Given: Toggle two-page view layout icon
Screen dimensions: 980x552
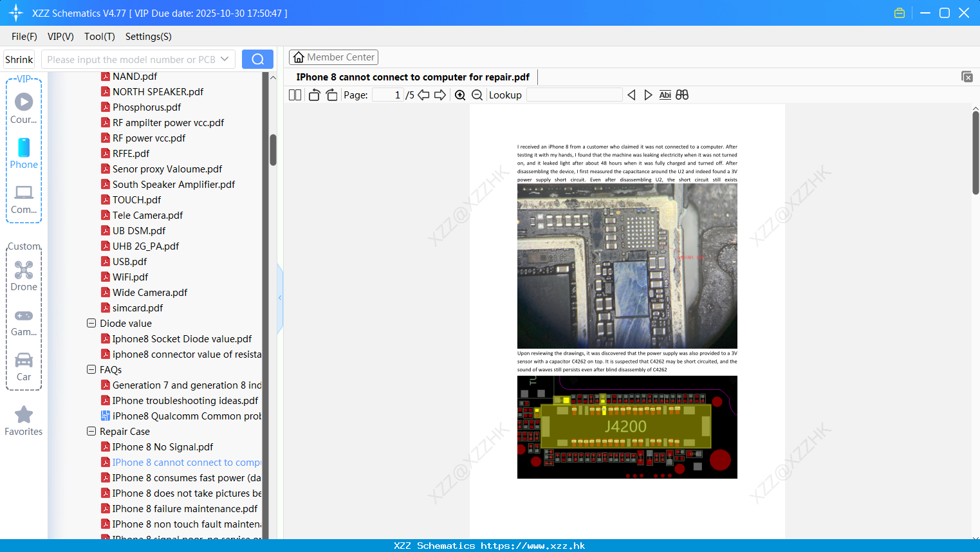Looking at the screenshot, I should tap(295, 95).
